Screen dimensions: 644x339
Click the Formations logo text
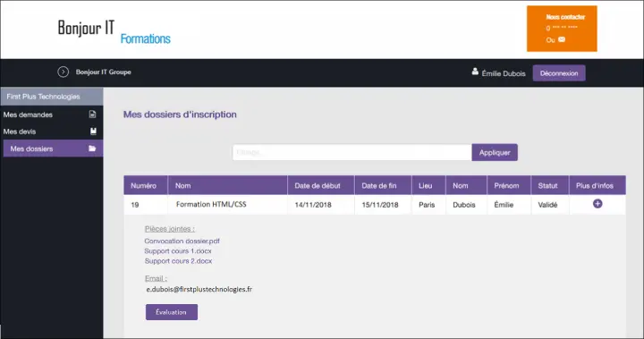146,39
